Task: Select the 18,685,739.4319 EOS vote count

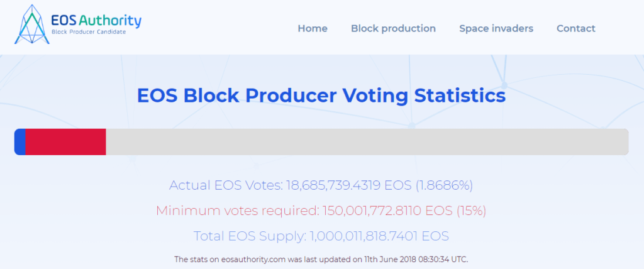Action: [x=348, y=185]
